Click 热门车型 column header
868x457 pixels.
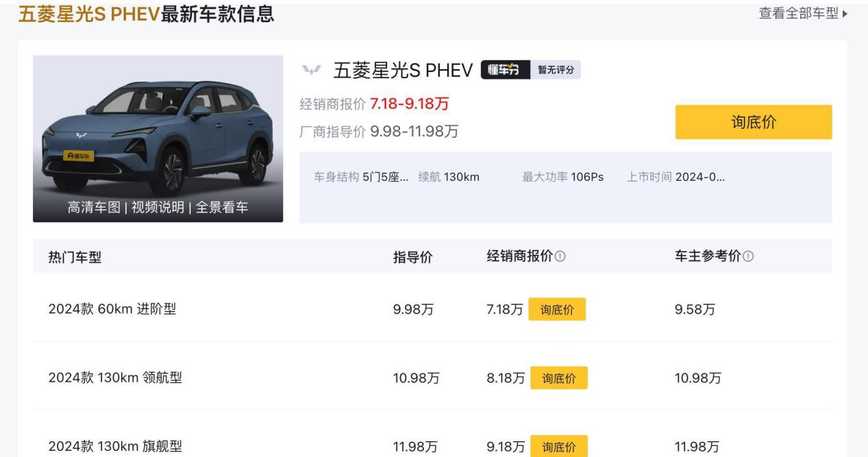[x=75, y=257]
